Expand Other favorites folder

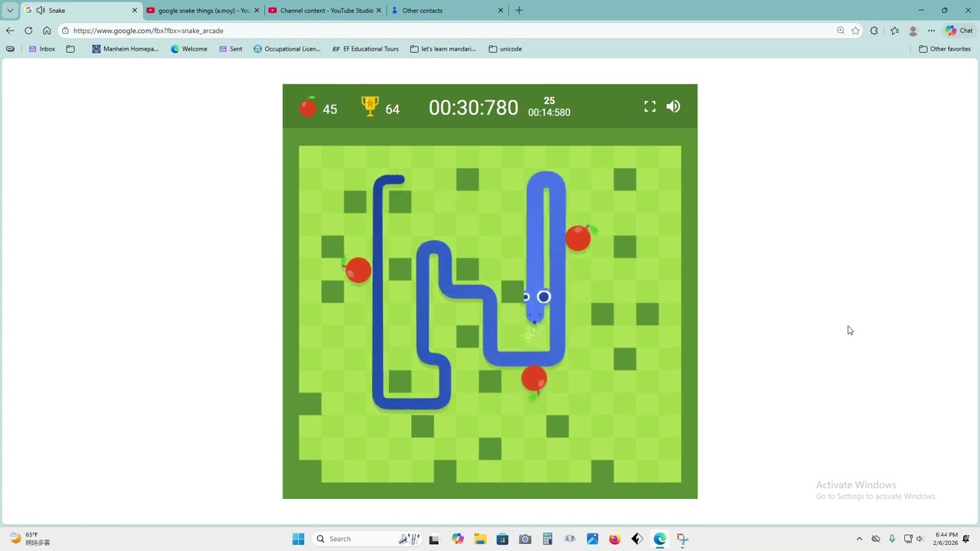tap(945, 49)
